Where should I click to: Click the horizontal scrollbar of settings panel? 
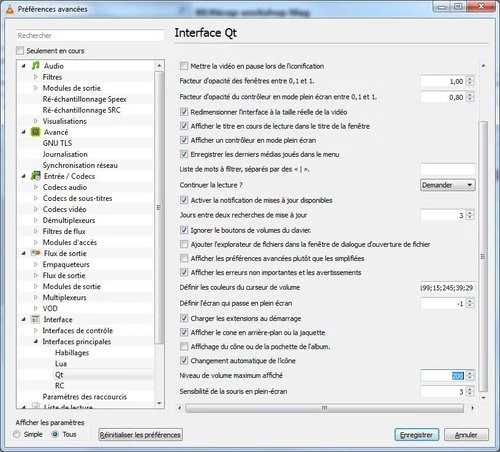click(x=324, y=408)
